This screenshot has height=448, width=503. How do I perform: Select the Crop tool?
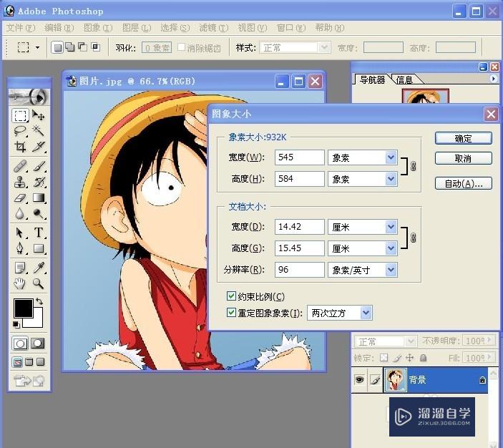[x=20, y=146]
